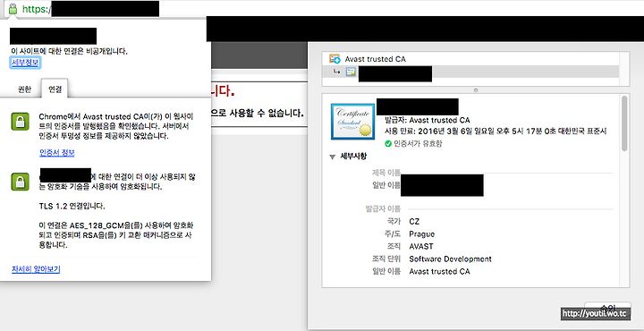The image size is (644, 331).
Task: Click the 발급자 이름 section label
Action: click(383, 208)
